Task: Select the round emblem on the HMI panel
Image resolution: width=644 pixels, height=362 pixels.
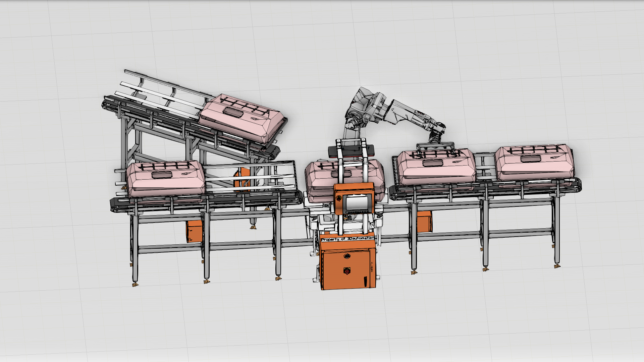Action: tap(338, 198)
